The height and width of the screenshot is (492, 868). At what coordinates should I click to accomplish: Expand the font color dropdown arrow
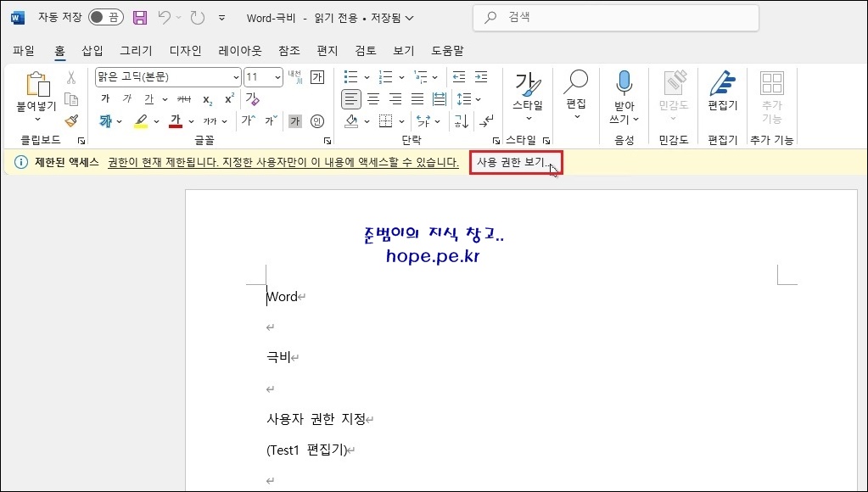191,121
